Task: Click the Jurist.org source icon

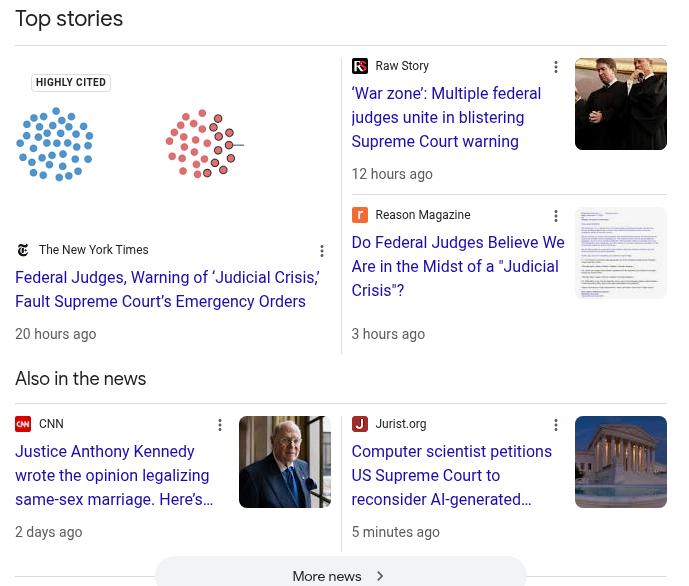Action: tap(360, 424)
